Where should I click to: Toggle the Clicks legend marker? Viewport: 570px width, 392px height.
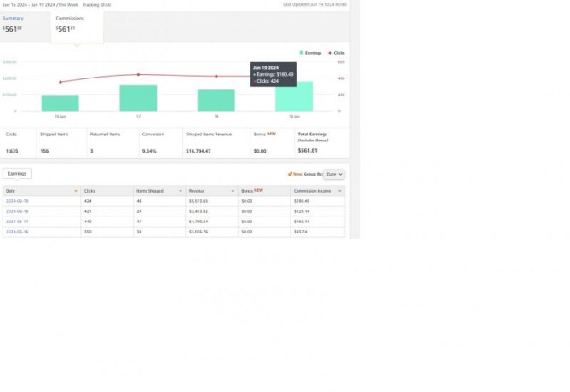pyautogui.click(x=330, y=53)
